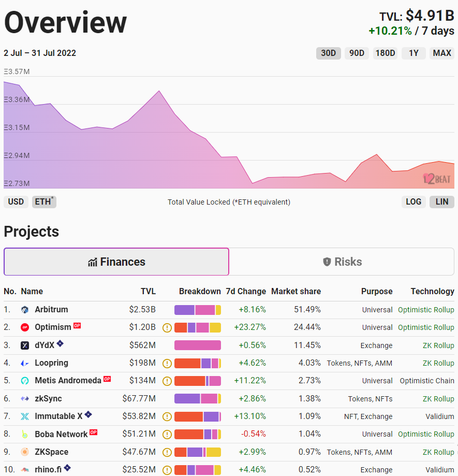The width and height of the screenshot is (458, 476).
Task: Click Arbitrum's TVL breakdown color bar
Action: click(198, 310)
